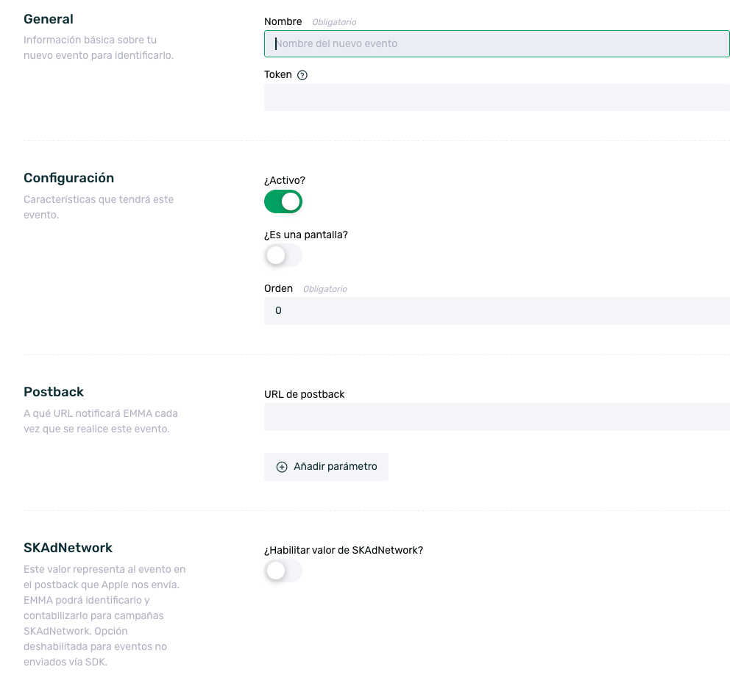Image resolution: width=752 pixels, height=700 pixels.
Task: Click the General section heading
Action: [49, 19]
